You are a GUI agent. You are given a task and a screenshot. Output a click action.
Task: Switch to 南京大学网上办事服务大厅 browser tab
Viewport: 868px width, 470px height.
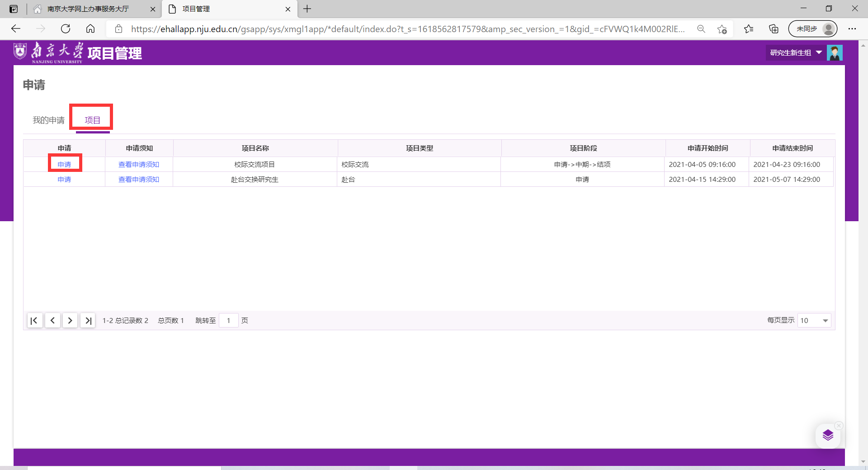pyautogui.click(x=88, y=9)
